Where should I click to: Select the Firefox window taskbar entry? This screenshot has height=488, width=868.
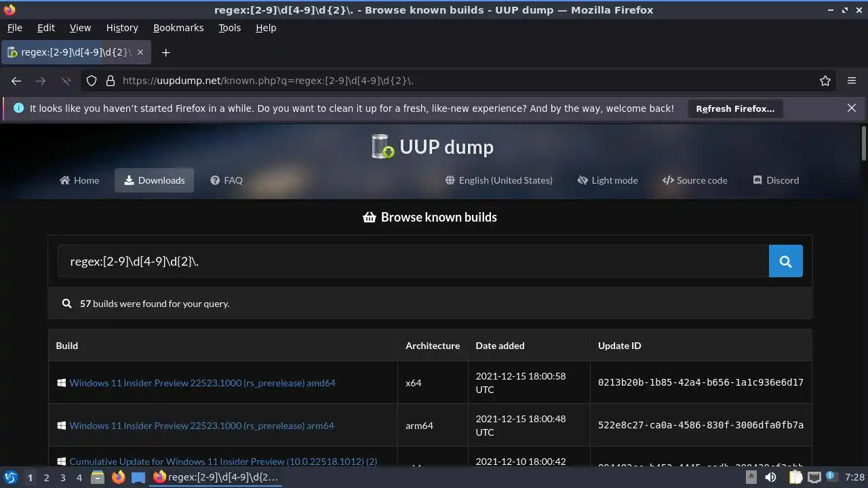pyautogui.click(x=216, y=477)
